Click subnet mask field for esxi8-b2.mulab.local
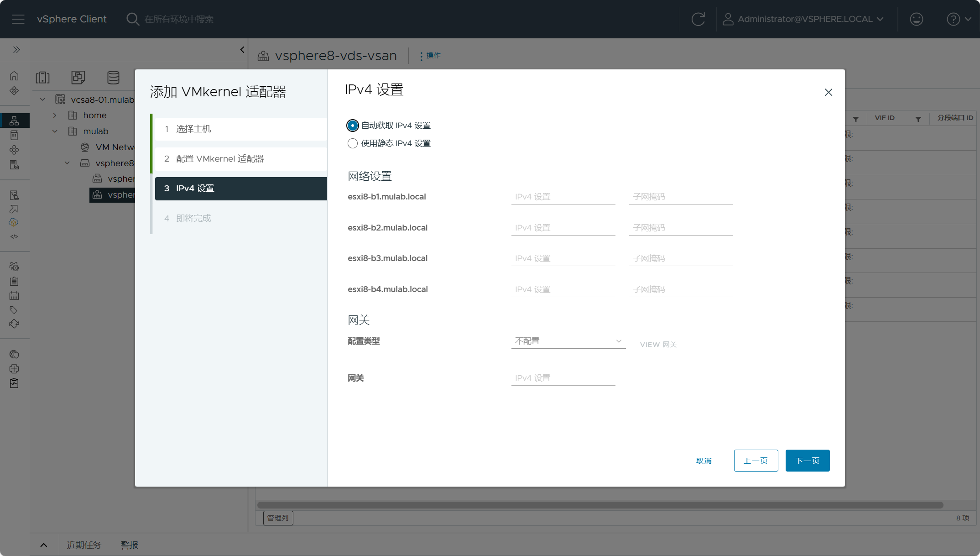The image size is (980, 556). [681, 228]
